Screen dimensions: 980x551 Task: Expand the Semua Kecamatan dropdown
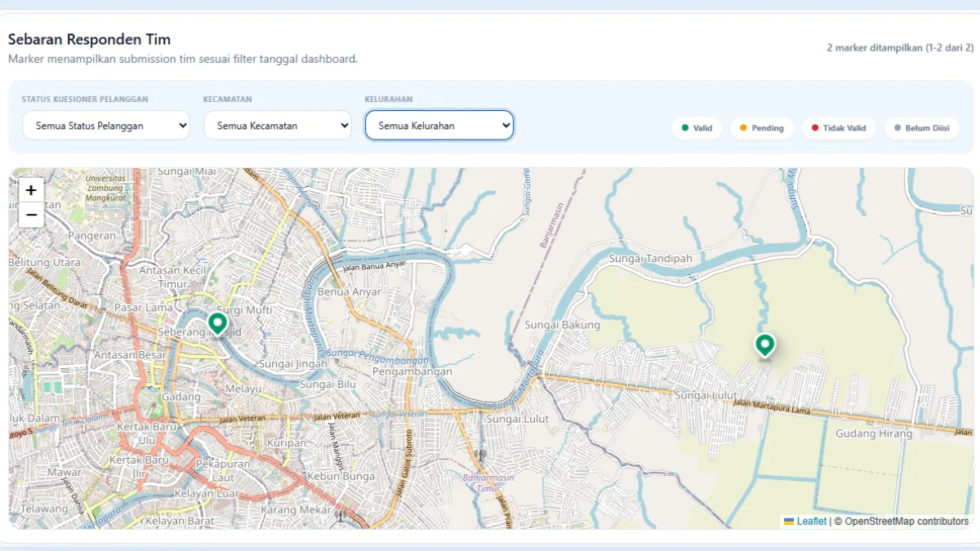(278, 126)
